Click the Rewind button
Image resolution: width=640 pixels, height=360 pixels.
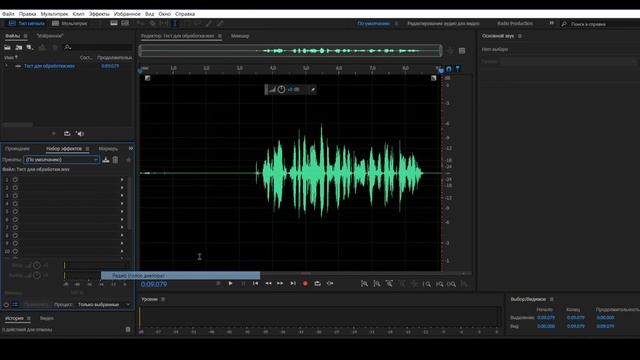tap(268, 283)
